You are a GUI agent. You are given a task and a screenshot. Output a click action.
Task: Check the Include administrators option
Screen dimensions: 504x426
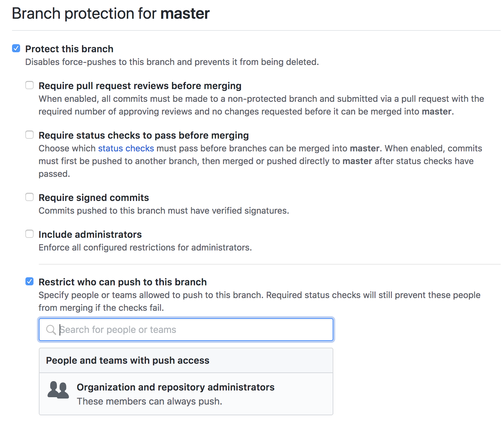point(29,234)
